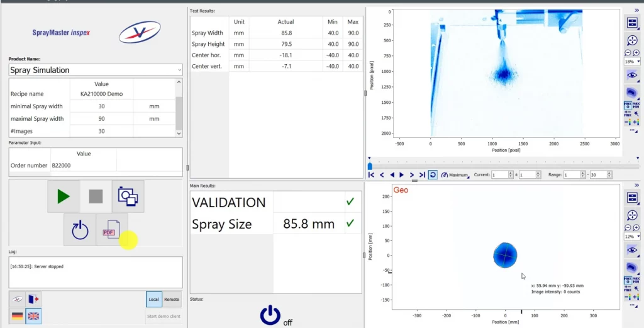The width and height of the screenshot is (644, 328).
Task: Switch language to German flag
Action: point(18,316)
